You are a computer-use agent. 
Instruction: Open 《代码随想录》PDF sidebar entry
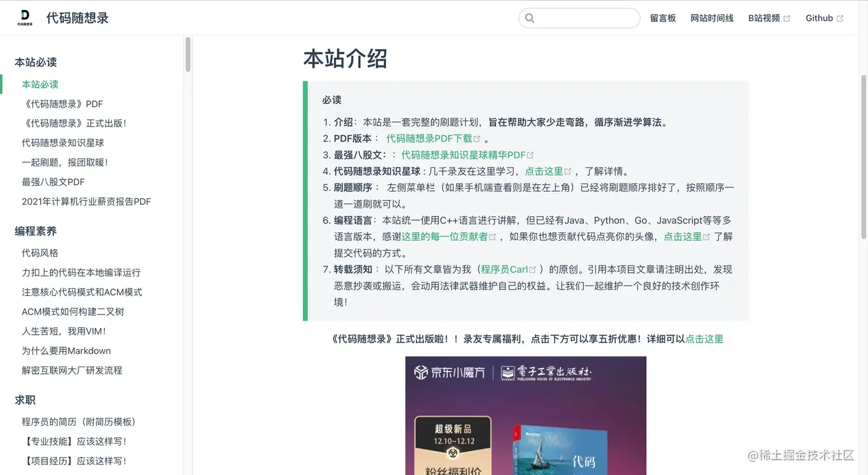(63, 104)
